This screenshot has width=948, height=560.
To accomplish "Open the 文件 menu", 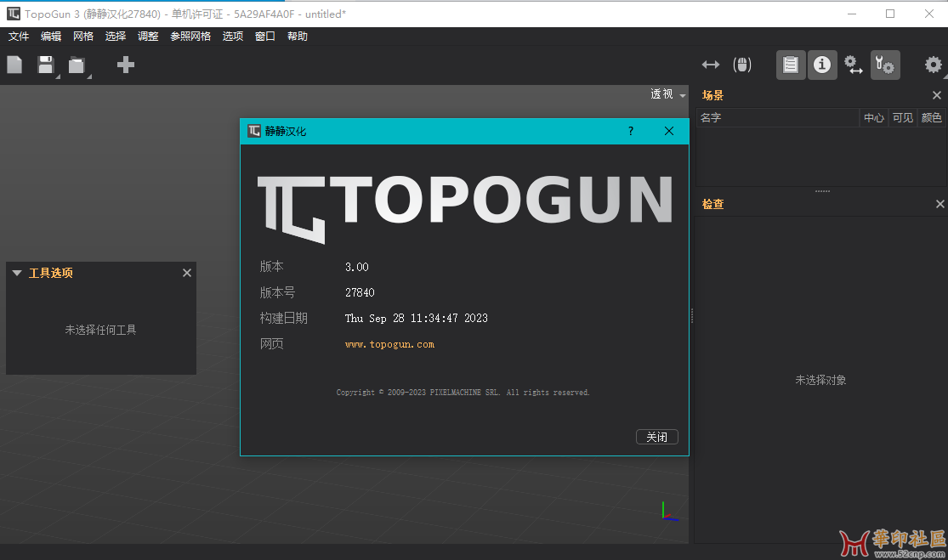I will click(x=19, y=37).
